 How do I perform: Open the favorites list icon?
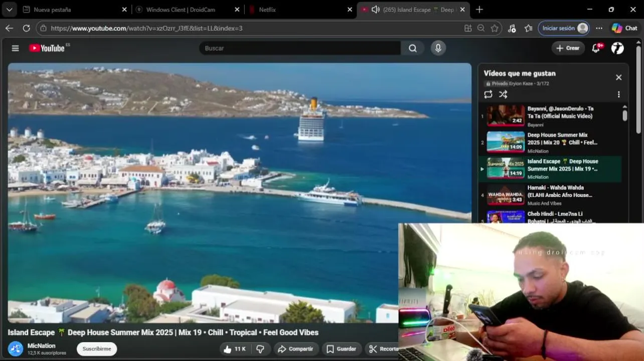click(528, 28)
